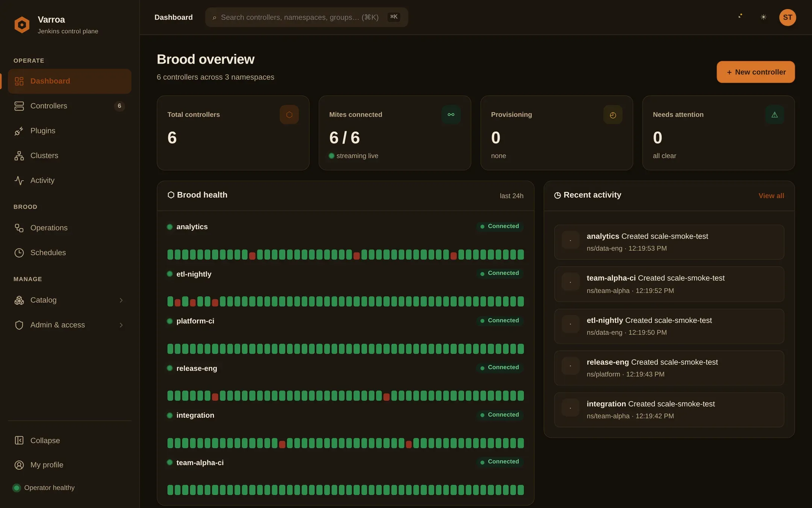Viewport: 812px width, 508px height.
Task: Click the Plugins plug icon
Action: [x=19, y=131]
